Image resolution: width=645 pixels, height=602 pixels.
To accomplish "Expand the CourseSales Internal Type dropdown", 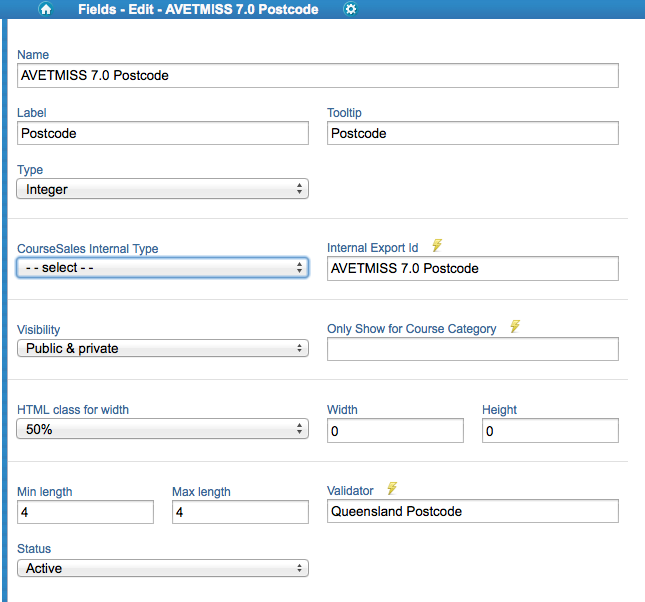I will [x=162, y=268].
